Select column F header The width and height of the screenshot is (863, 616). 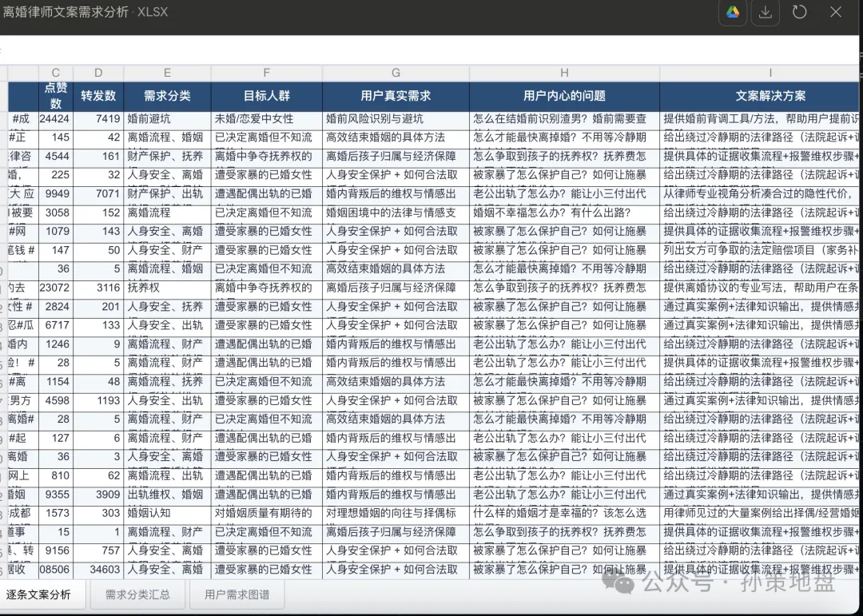266,73
